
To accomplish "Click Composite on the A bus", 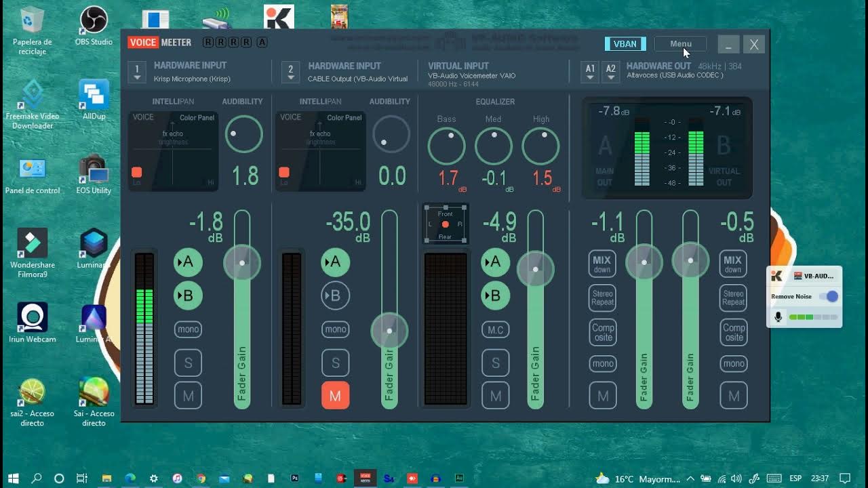I will 602,332.
